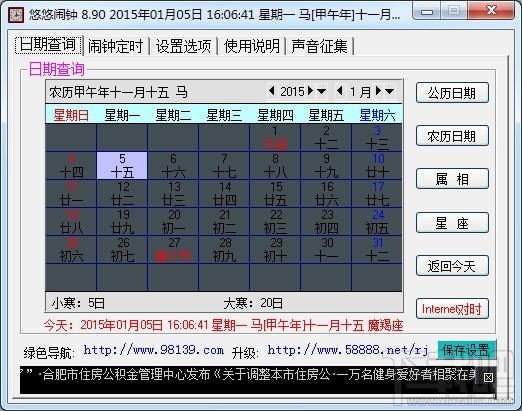Click the 公历日期 button
Image resolution: width=522 pixels, height=411 pixels.
click(x=452, y=93)
